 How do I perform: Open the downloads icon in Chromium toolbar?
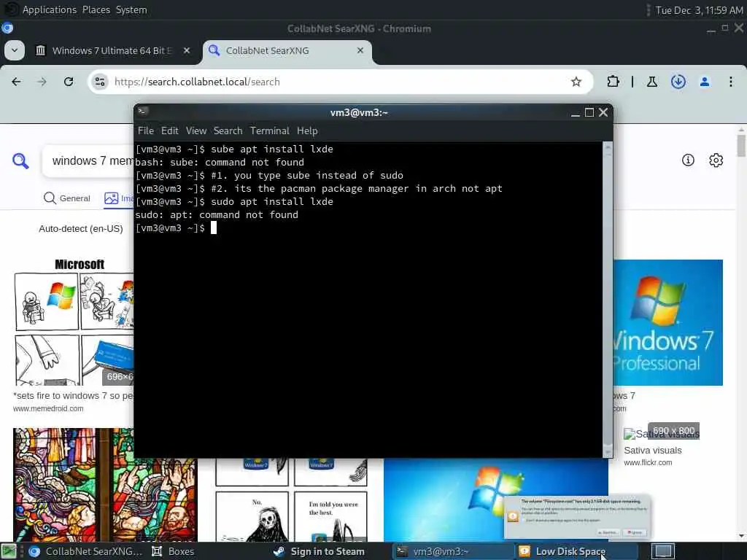tap(678, 82)
